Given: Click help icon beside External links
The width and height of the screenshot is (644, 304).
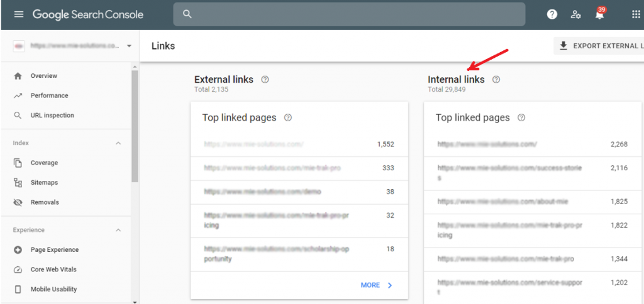Looking at the screenshot, I should coord(265,80).
